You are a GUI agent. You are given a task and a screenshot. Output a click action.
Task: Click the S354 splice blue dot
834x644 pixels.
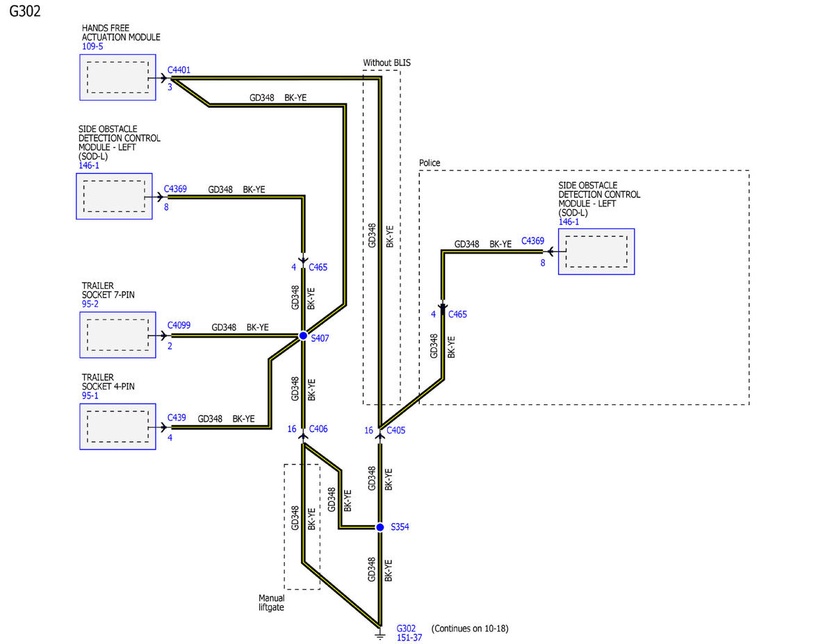380,527
